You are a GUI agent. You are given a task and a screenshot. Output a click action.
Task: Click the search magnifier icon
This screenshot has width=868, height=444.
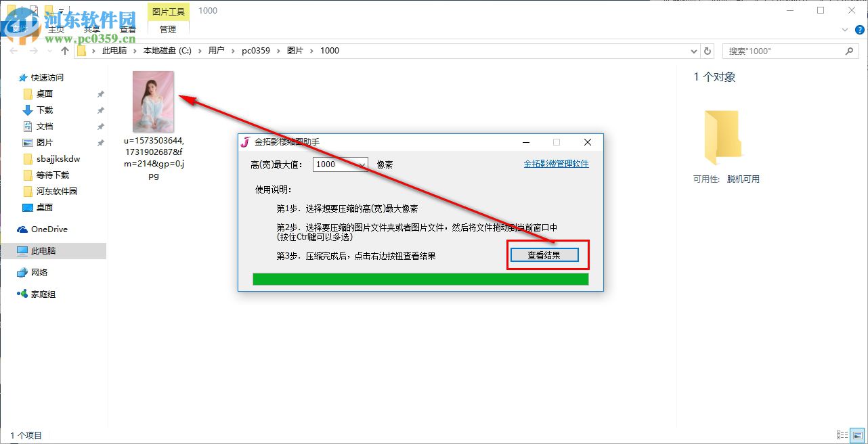849,51
